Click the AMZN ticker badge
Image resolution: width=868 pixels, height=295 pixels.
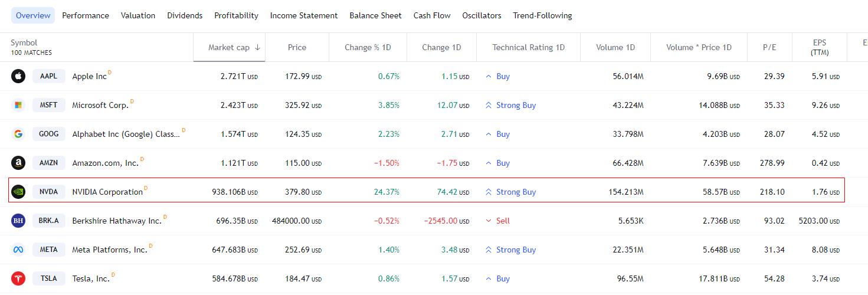tap(48, 163)
